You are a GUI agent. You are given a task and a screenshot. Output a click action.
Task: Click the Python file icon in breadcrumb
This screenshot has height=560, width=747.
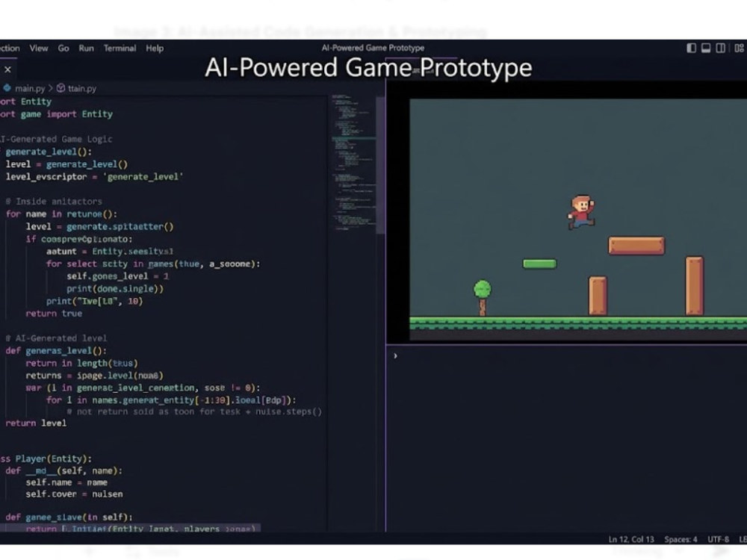7,88
